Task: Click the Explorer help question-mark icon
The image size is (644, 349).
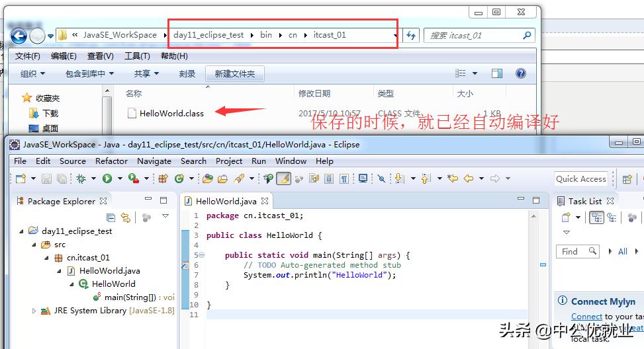Action: [x=521, y=73]
